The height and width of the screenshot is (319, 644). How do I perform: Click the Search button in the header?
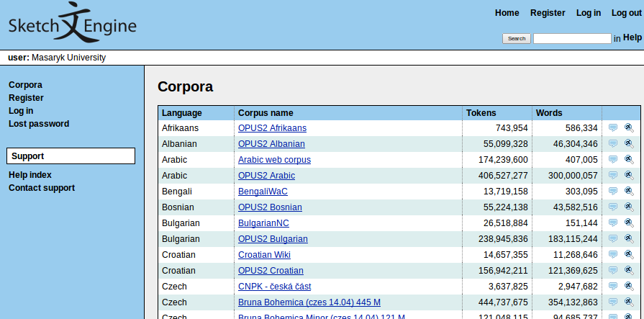click(x=517, y=38)
